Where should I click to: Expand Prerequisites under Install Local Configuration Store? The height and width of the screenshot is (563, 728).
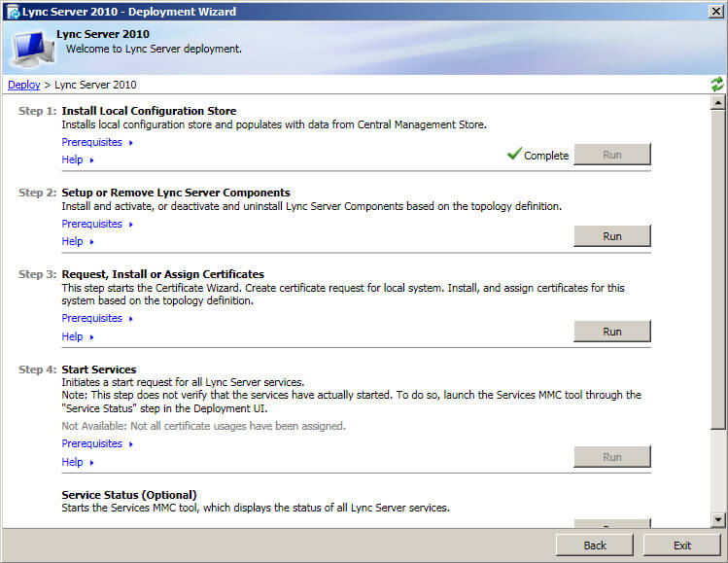[x=97, y=142]
